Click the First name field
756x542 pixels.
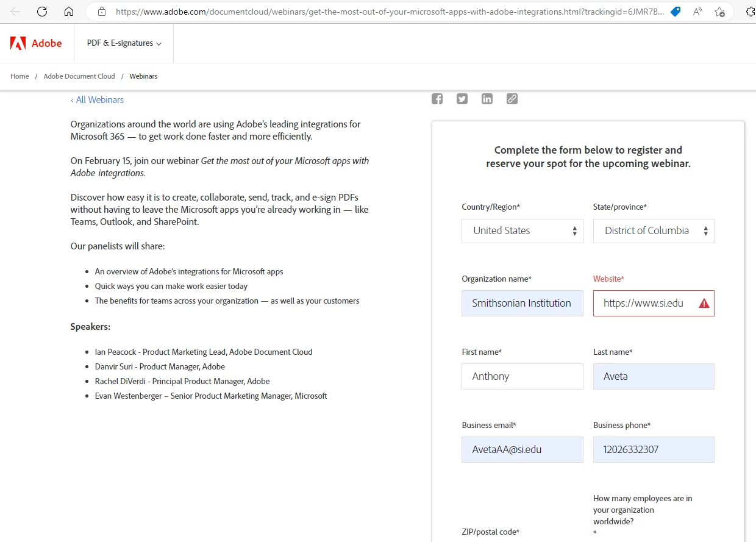pyautogui.click(x=522, y=376)
